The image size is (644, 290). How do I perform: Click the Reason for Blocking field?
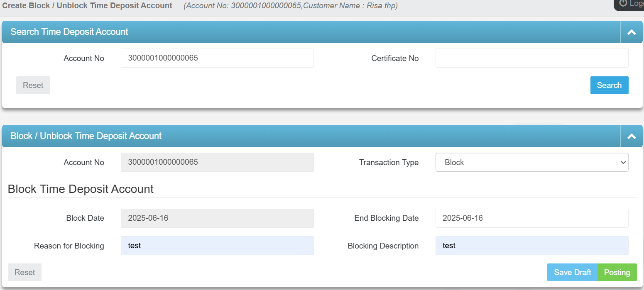pos(217,246)
